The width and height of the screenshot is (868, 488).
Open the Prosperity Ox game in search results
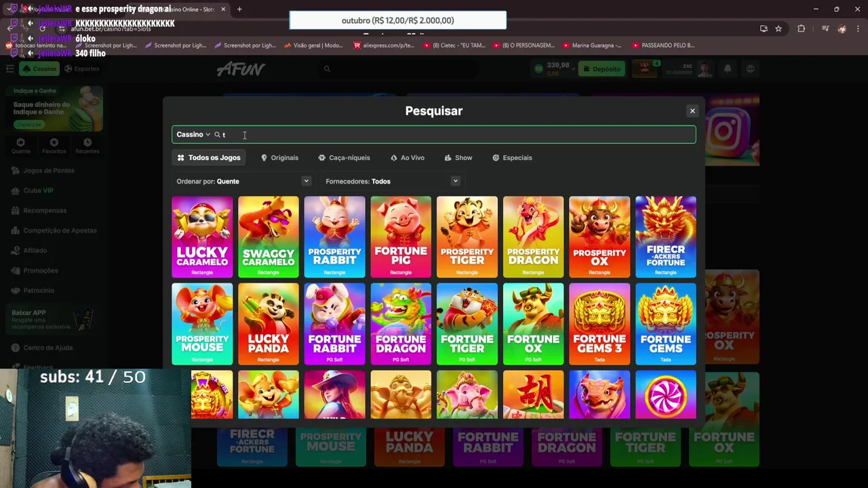coord(599,237)
